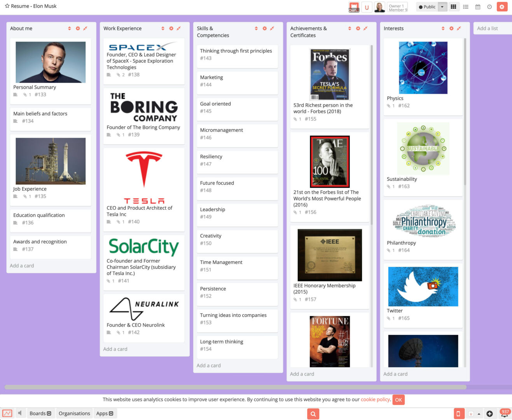Click the Add a list field

click(493, 28)
